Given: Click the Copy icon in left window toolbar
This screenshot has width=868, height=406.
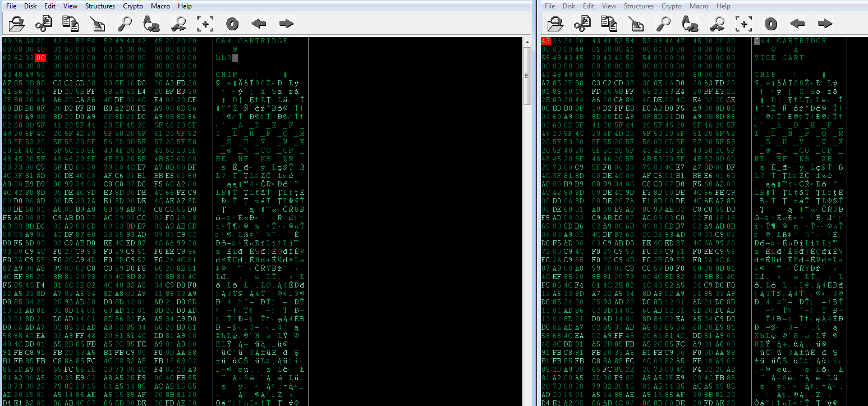Looking at the screenshot, I should (71, 24).
